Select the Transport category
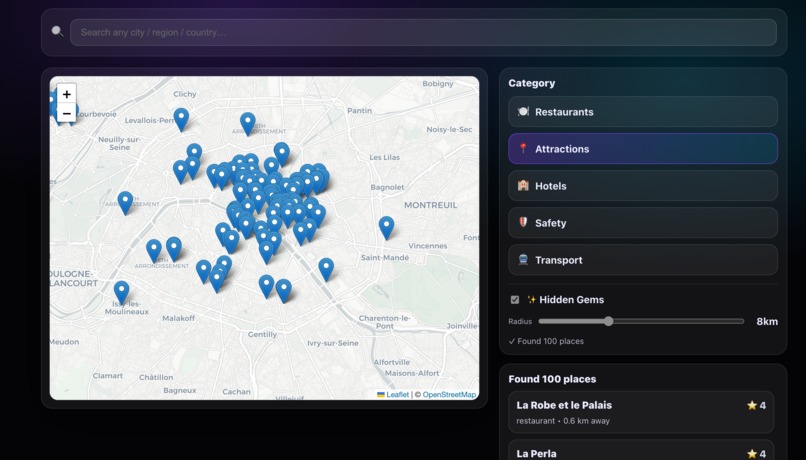This screenshot has height=460, width=806. [643, 260]
